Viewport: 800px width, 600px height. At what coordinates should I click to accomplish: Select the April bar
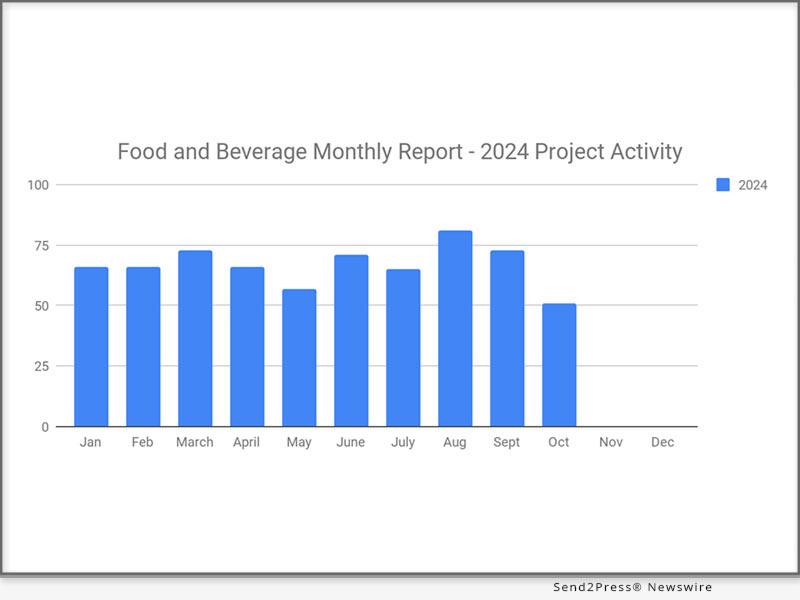(247, 346)
